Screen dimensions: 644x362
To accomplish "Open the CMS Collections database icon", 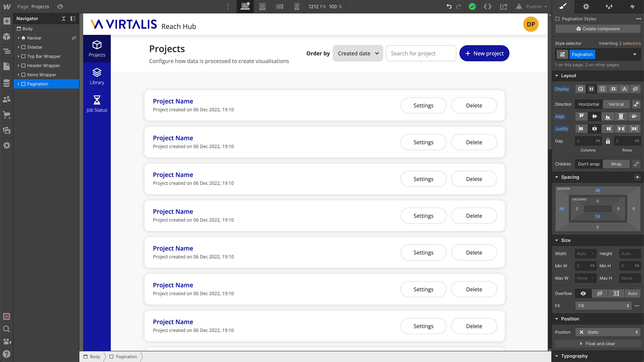I will 6,83.
